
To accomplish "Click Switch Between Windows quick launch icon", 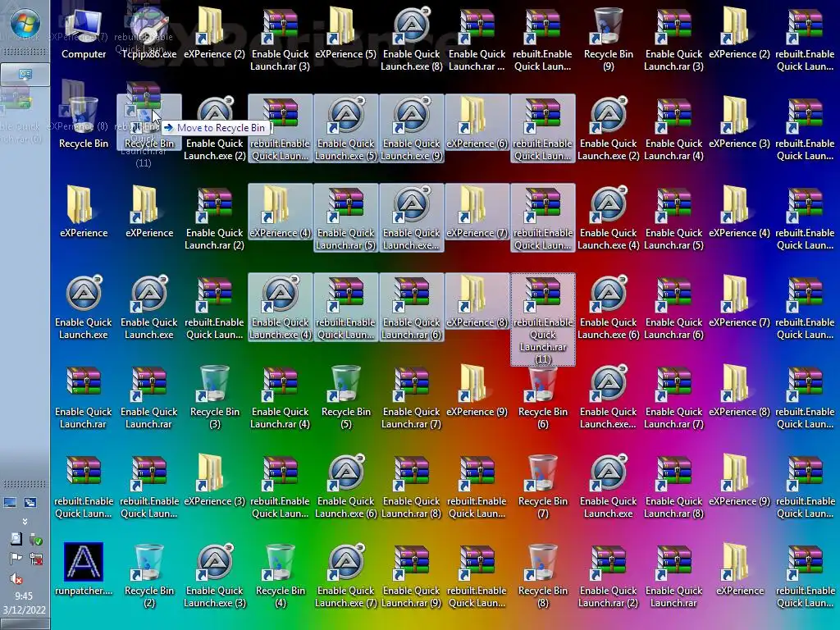I will click(30, 503).
